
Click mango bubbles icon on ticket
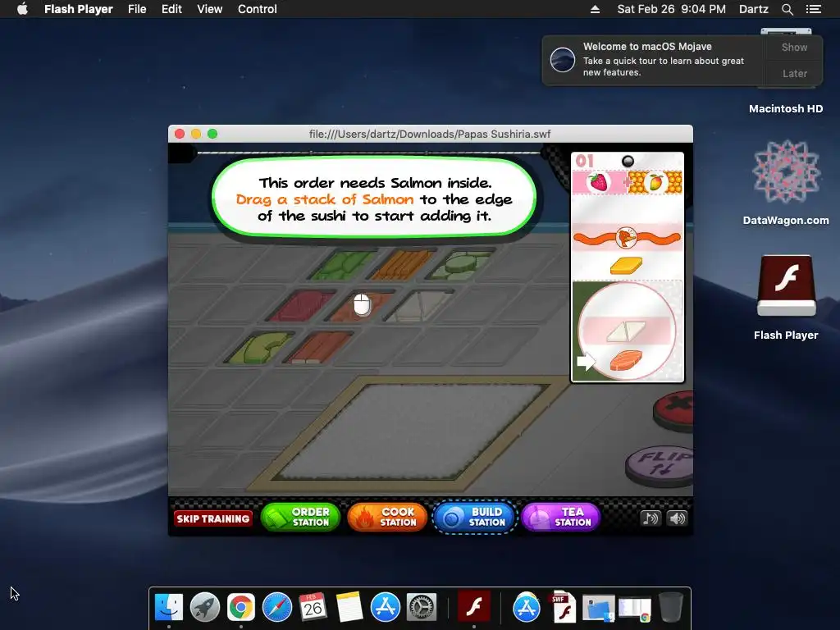click(x=655, y=182)
